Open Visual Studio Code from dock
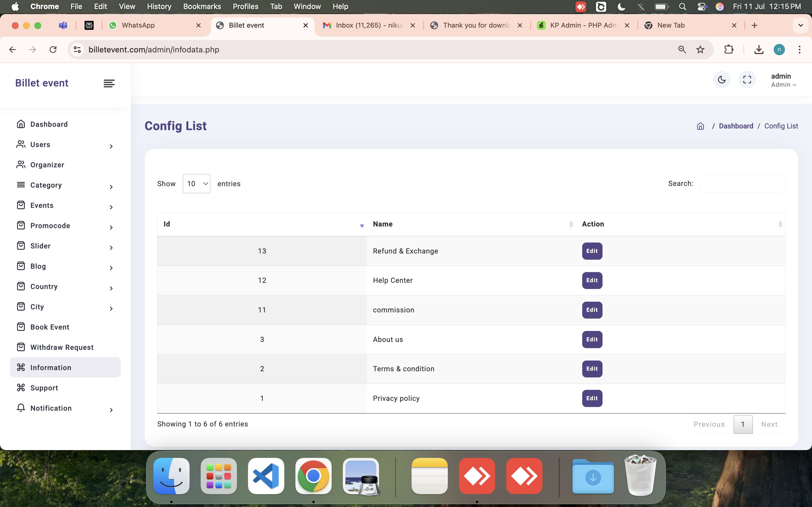Viewport: 812px width, 507px height. (x=266, y=476)
